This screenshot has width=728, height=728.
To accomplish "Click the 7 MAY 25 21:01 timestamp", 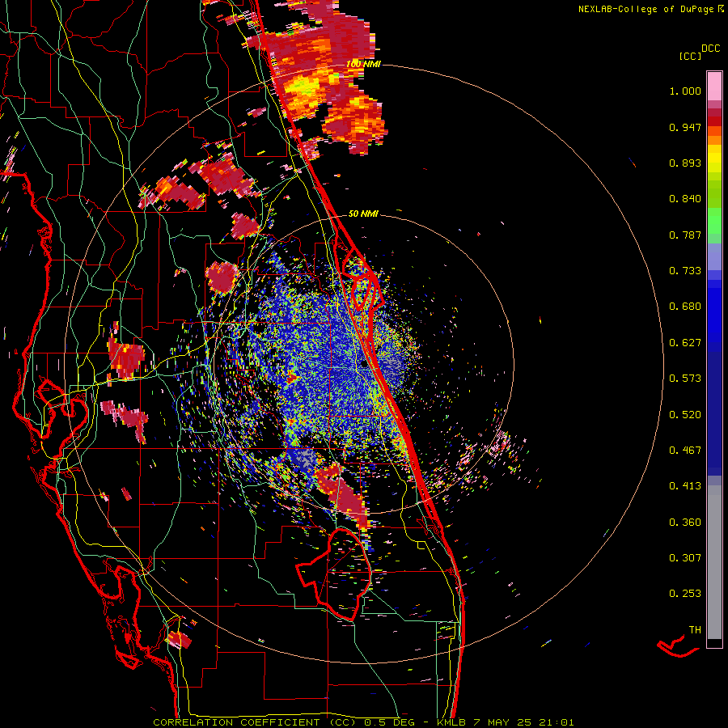I will (523, 722).
